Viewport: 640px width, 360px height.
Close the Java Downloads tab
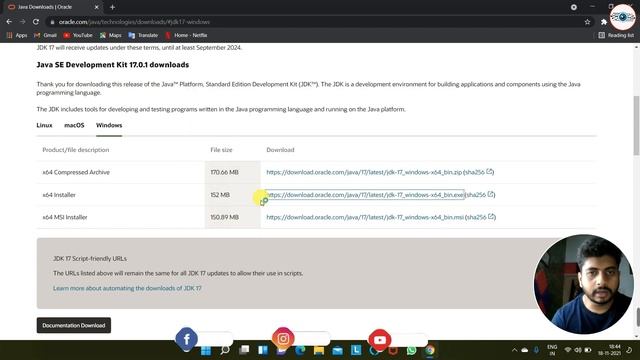pyautogui.click(x=96, y=7)
